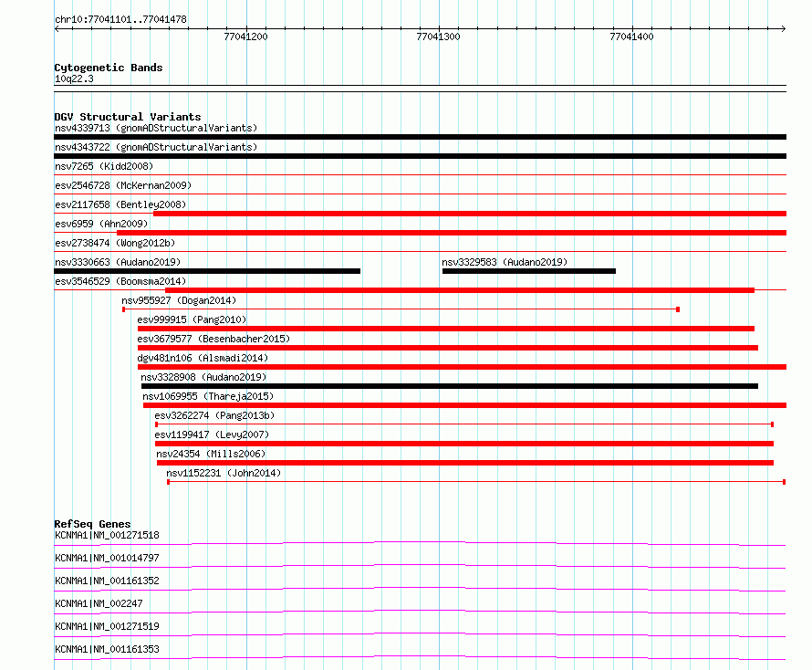812x670 pixels.
Task: Click the 77041200 ruler tick label
Action: 245,37
